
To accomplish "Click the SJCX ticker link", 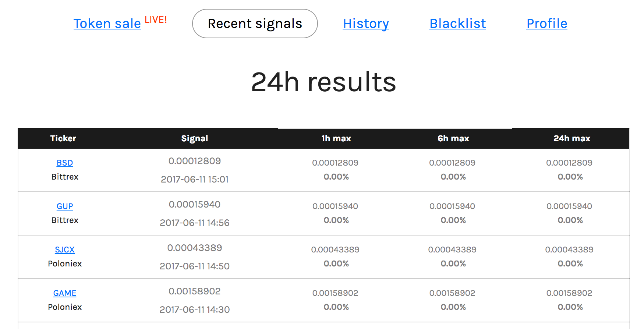I will click(65, 250).
